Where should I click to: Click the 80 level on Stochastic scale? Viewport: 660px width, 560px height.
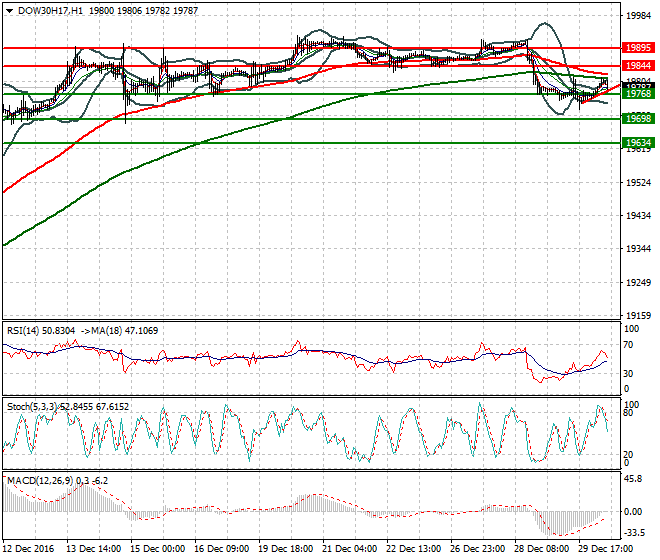coord(628,413)
